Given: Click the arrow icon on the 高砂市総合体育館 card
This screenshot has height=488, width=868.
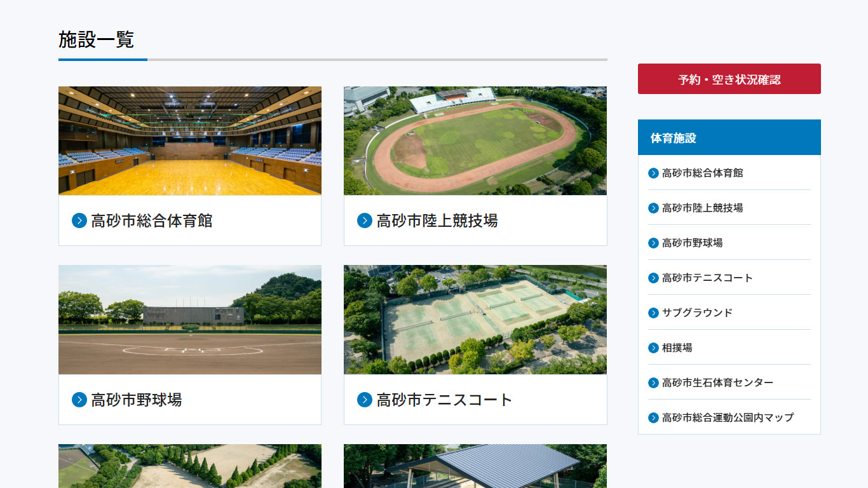Looking at the screenshot, I should (79, 220).
